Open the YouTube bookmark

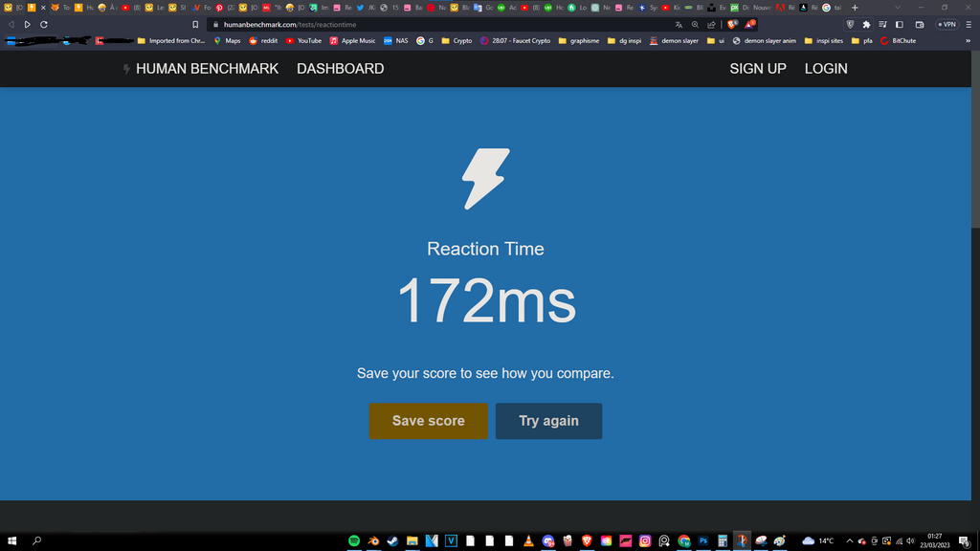pyautogui.click(x=303, y=40)
